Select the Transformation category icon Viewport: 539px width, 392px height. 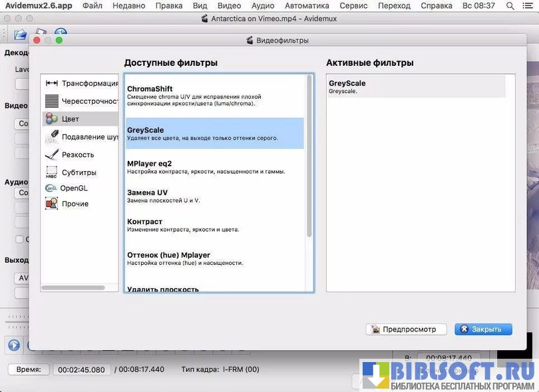coord(51,83)
